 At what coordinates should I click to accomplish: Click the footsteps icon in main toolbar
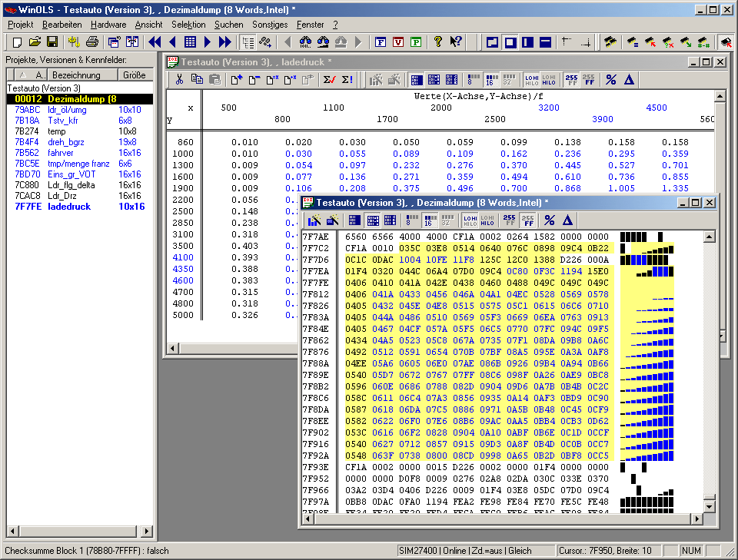(x=265, y=42)
